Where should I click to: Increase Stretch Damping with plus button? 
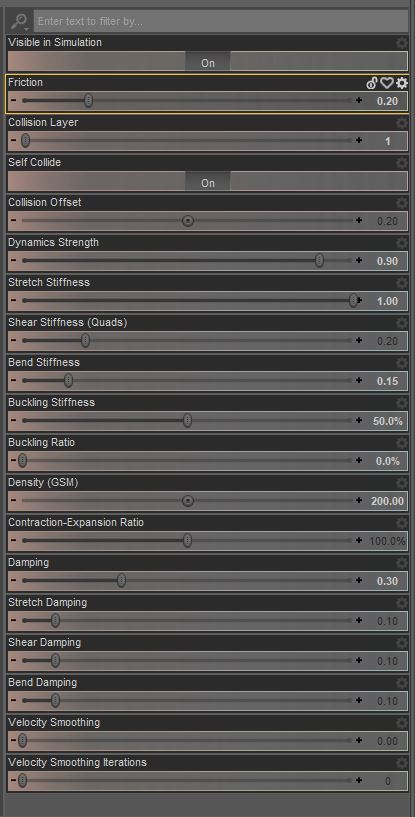359,621
